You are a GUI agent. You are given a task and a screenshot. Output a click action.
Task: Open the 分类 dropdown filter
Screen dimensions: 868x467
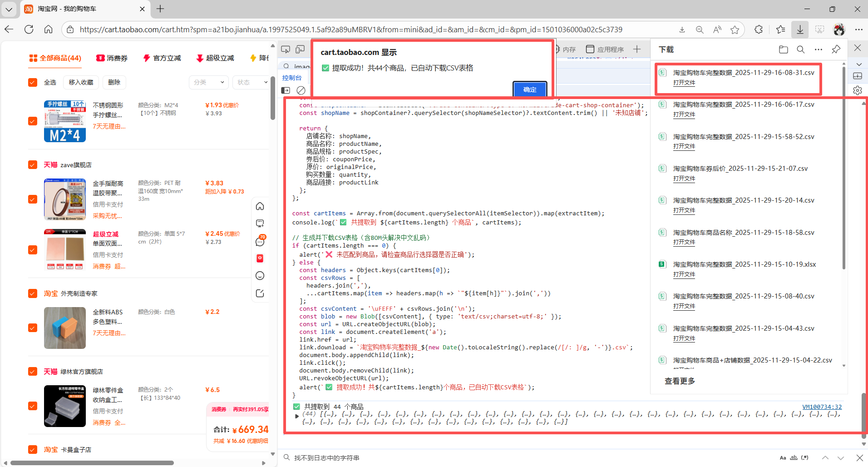click(208, 82)
